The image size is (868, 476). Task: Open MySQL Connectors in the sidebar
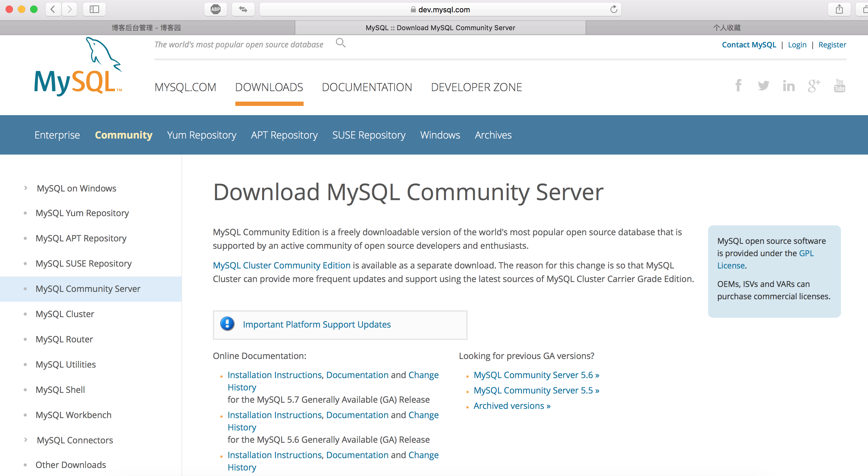pyautogui.click(x=75, y=440)
